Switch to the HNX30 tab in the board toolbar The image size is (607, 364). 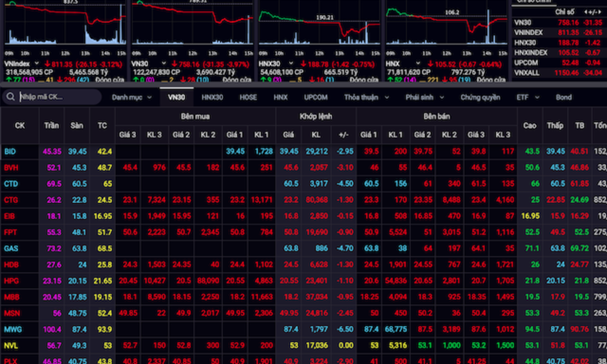coord(212,97)
